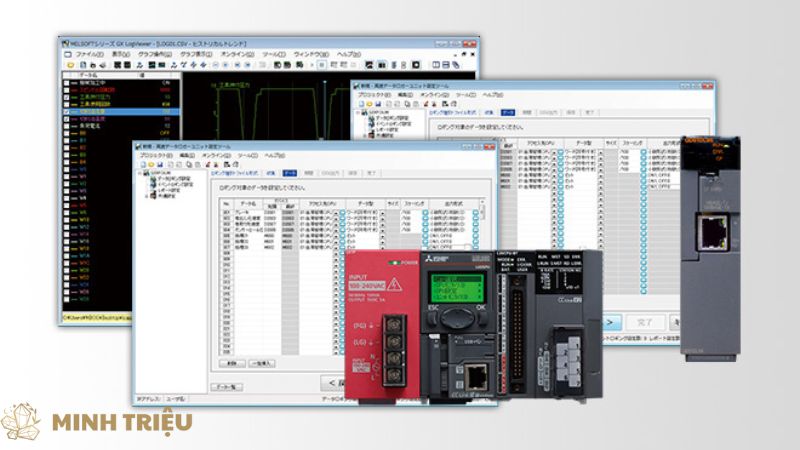Click the GX LogViewer title bar app icon
The image size is (800, 450).
[x=64, y=42]
